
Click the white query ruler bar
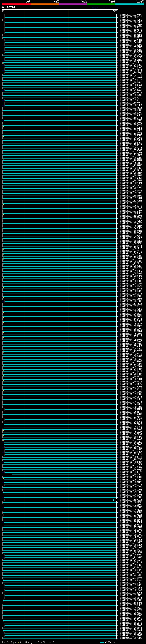[60, 9]
